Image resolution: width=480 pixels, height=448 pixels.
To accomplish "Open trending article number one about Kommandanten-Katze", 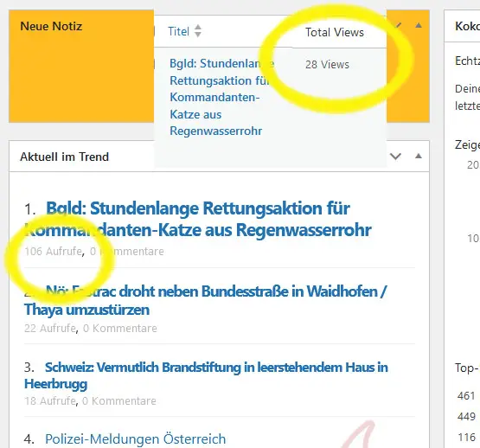I will coord(198,219).
